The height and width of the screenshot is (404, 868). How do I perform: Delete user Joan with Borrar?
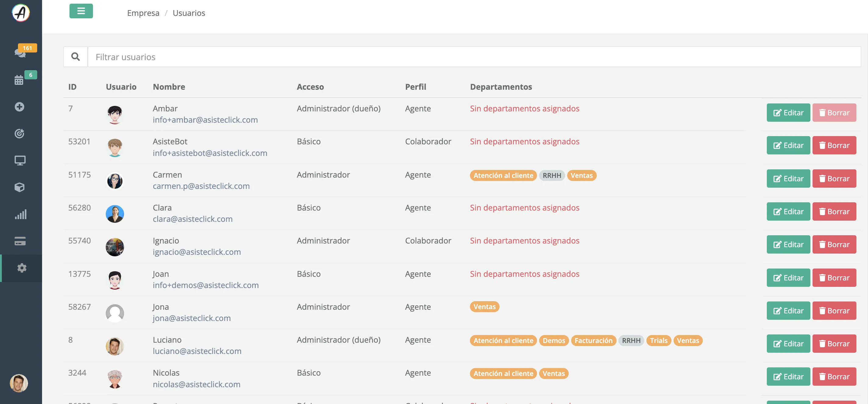pyautogui.click(x=834, y=278)
